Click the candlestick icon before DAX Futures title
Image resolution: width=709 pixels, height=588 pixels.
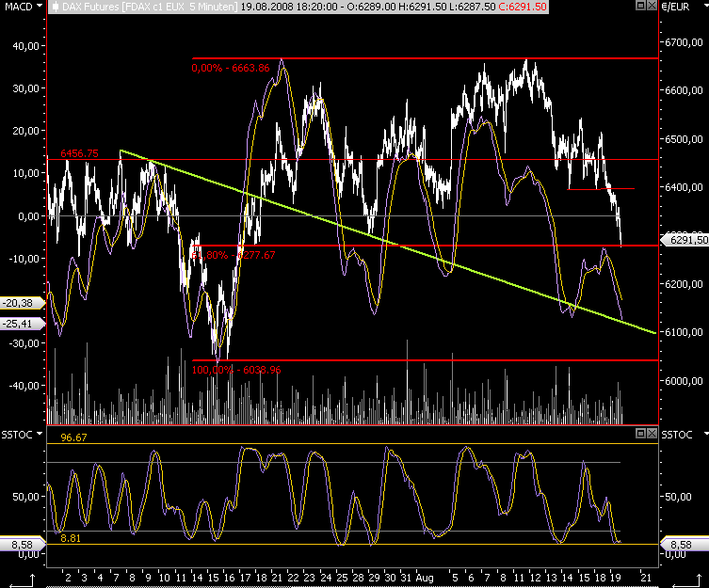pos(55,7)
